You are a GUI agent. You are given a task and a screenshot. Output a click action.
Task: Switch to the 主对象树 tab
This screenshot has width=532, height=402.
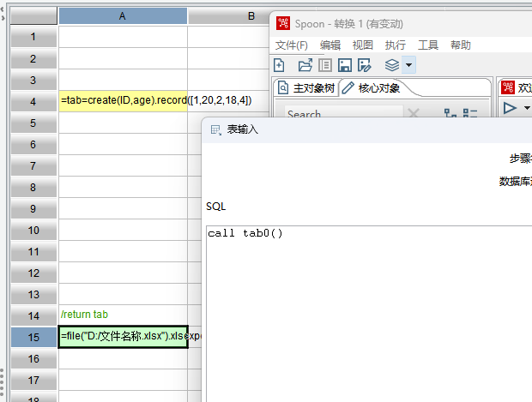(x=307, y=87)
